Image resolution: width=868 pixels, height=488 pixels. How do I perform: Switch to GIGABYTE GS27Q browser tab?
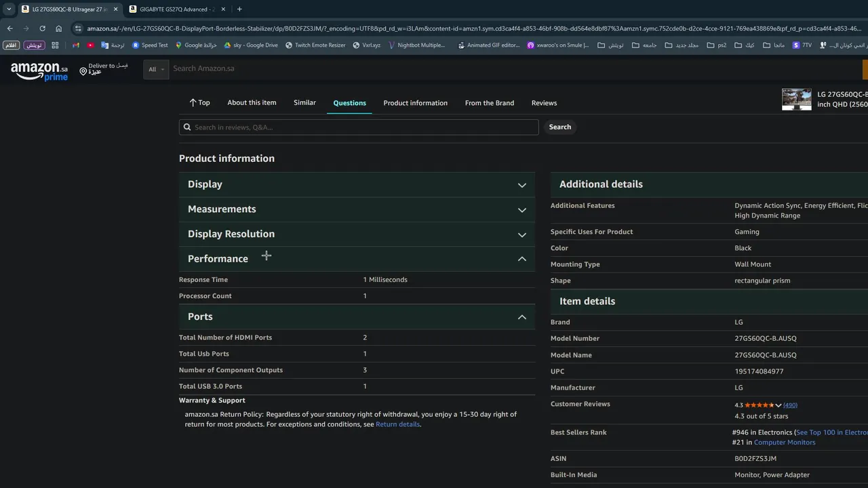click(176, 9)
